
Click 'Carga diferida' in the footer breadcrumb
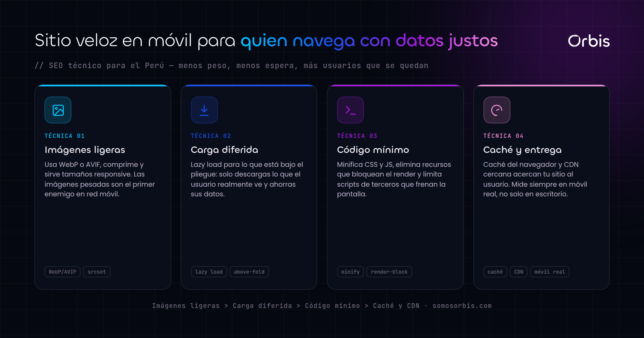click(262, 306)
